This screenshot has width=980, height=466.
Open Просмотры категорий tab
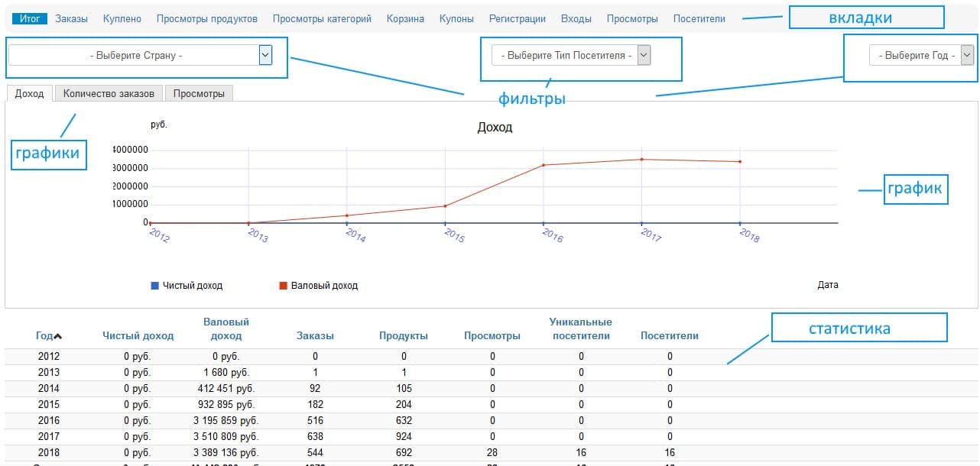[322, 18]
